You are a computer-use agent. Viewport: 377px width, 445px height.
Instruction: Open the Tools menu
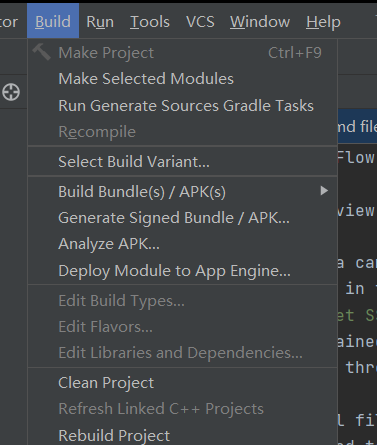pyautogui.click(x=150, y=22)
